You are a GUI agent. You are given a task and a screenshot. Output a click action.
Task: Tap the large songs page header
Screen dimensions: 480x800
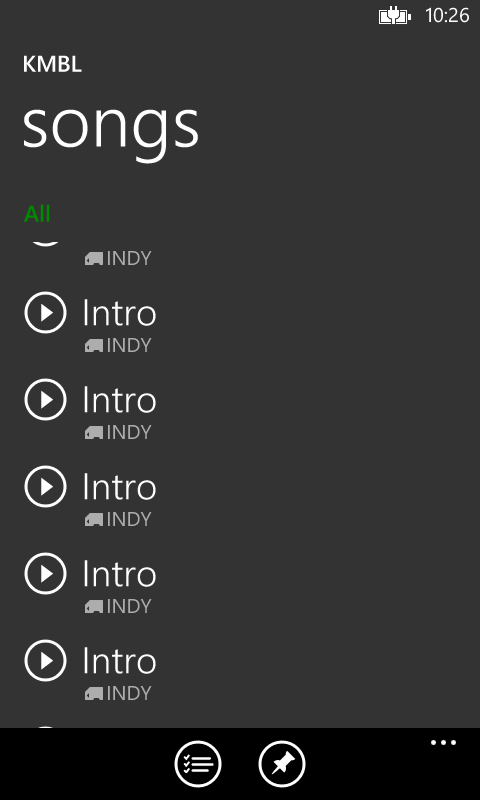111,127
